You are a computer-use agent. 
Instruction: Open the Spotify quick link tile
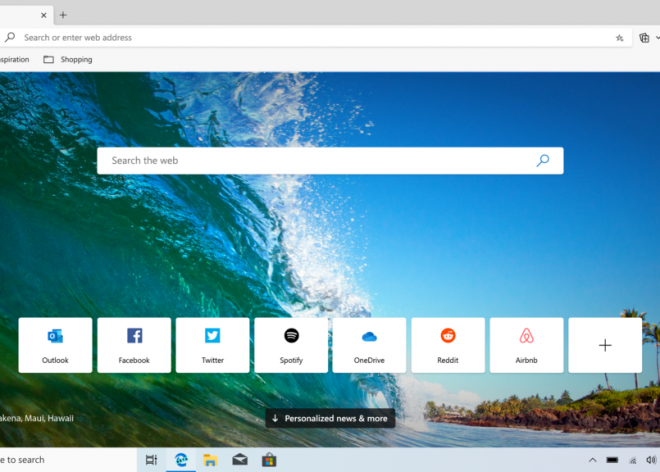coord(291,345)
